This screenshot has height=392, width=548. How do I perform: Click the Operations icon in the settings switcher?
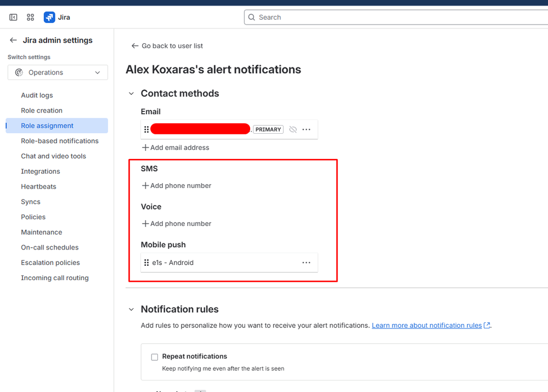[19, 72]
